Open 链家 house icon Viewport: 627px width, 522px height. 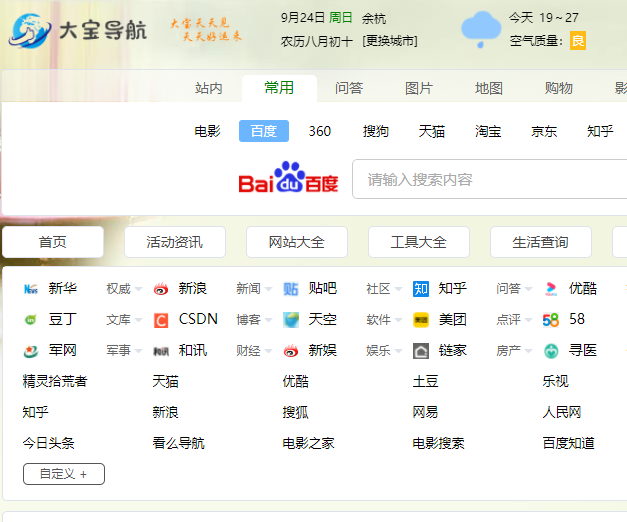[421, 351]
